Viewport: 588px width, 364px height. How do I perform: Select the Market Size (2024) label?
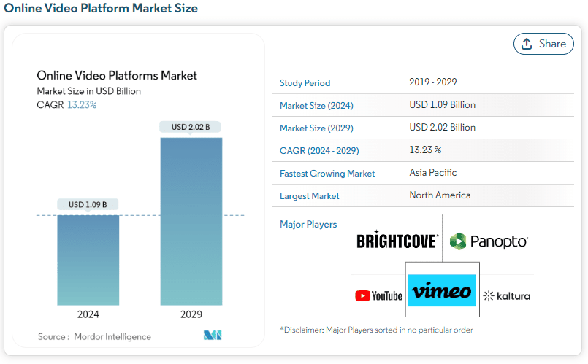(316, 106)
